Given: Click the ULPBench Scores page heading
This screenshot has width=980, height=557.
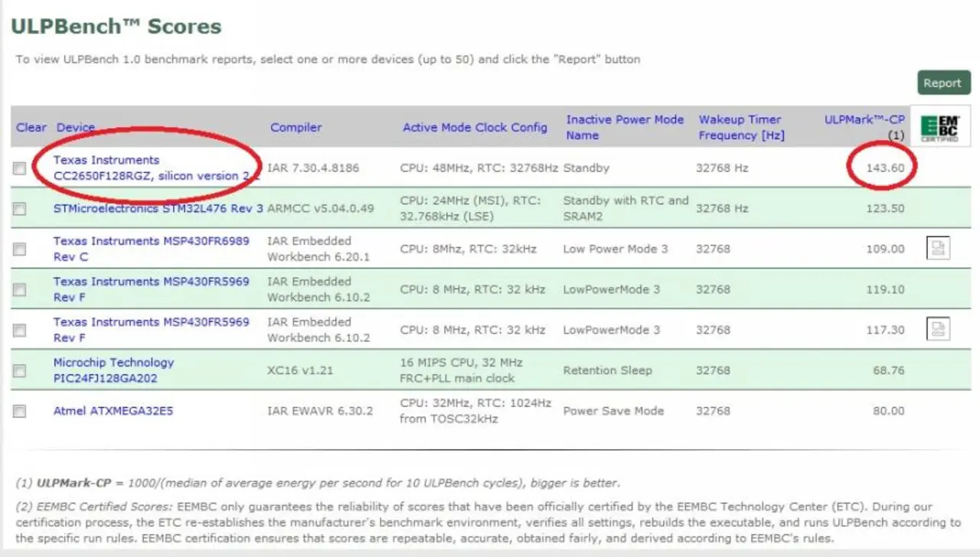Looking at the screenshot, I should [116, 27].
